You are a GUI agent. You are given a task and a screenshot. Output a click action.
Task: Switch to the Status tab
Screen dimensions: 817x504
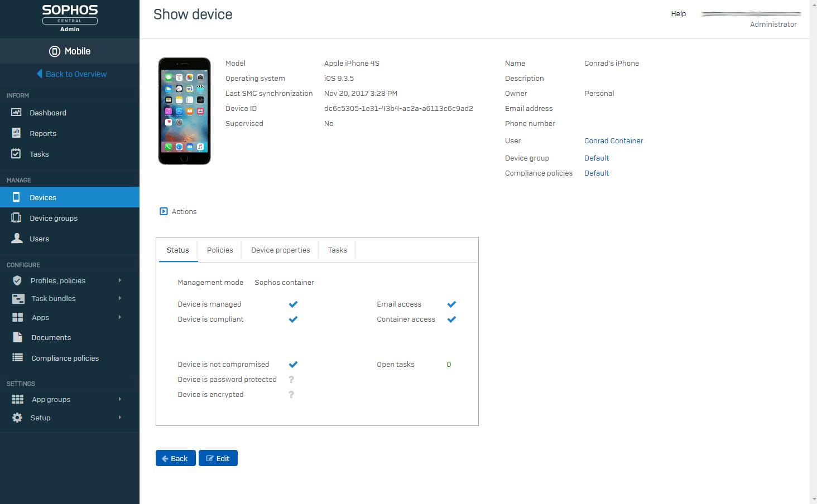pyautogui.click(x=178, y=250)
